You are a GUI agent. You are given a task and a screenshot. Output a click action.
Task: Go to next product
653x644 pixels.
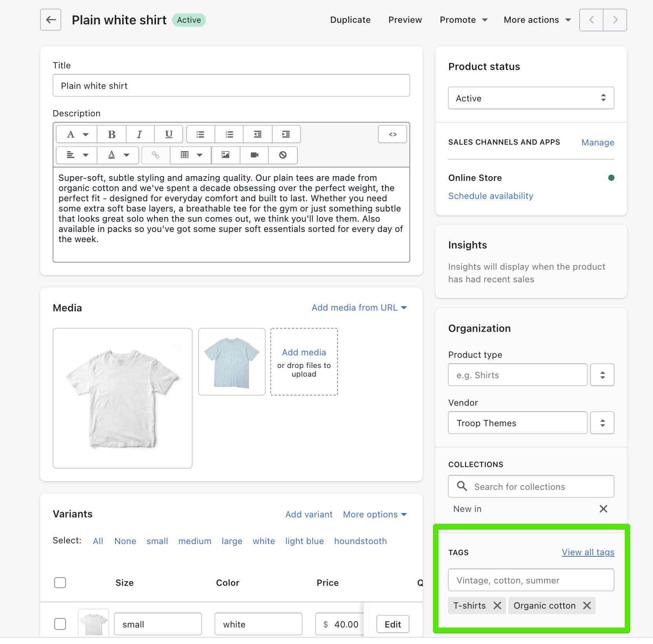615,20
